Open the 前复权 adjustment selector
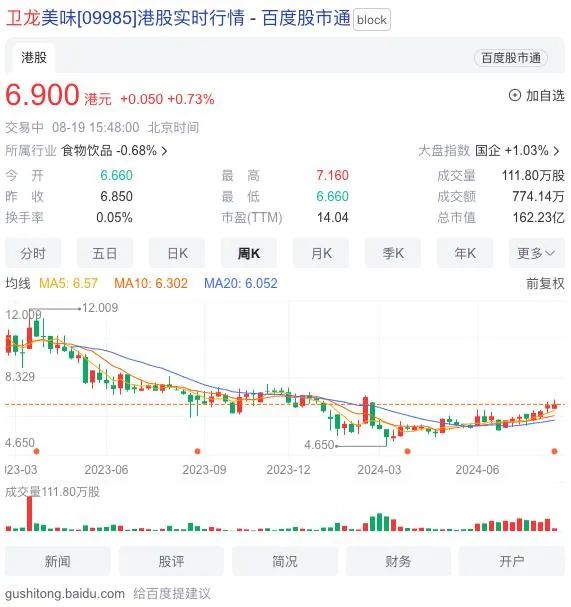This screenshot has width=571, height=607. 545,284
